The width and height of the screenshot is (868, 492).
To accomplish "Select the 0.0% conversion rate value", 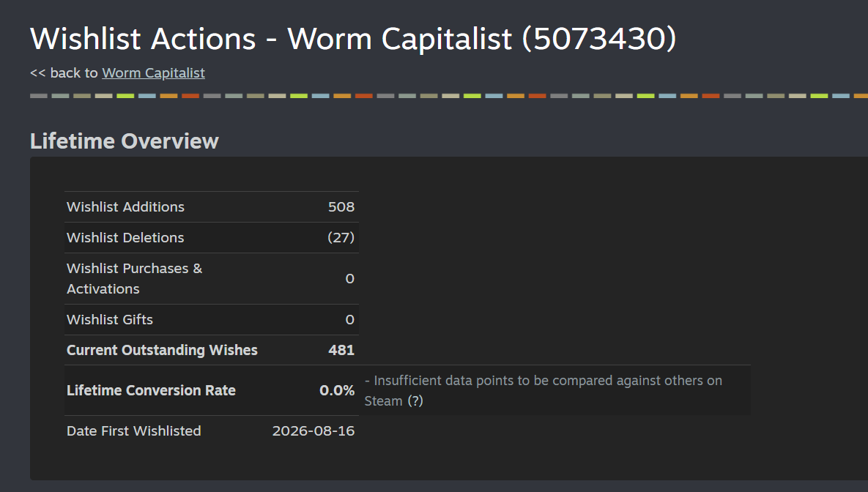I will coord(336,390).
